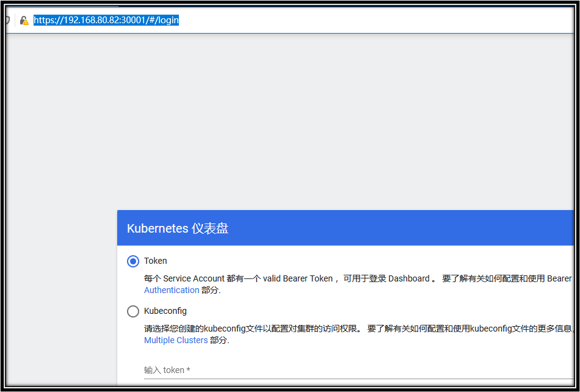Click the insecure connection lock warning icon

pyautogui.click(x=24, y=20)
